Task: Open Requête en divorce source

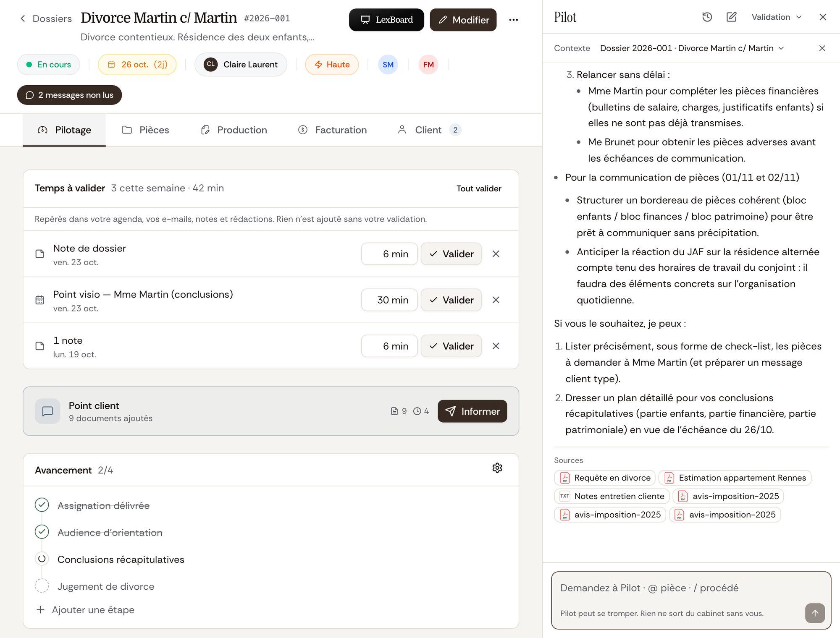Action: tap(605, 478)
